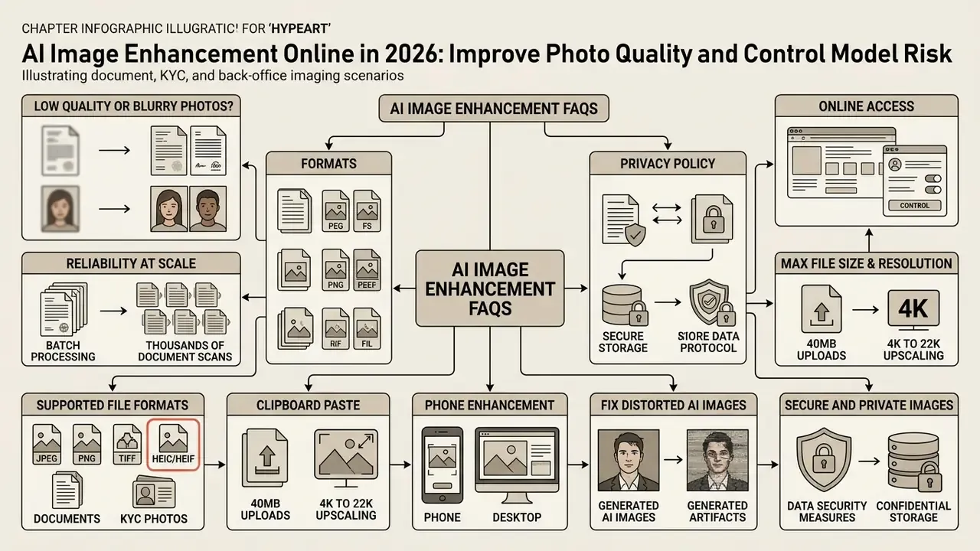The image size is (980, 551).
Task: Click the PEEF file icon in Formats
Action: click(x=367, y=269)
